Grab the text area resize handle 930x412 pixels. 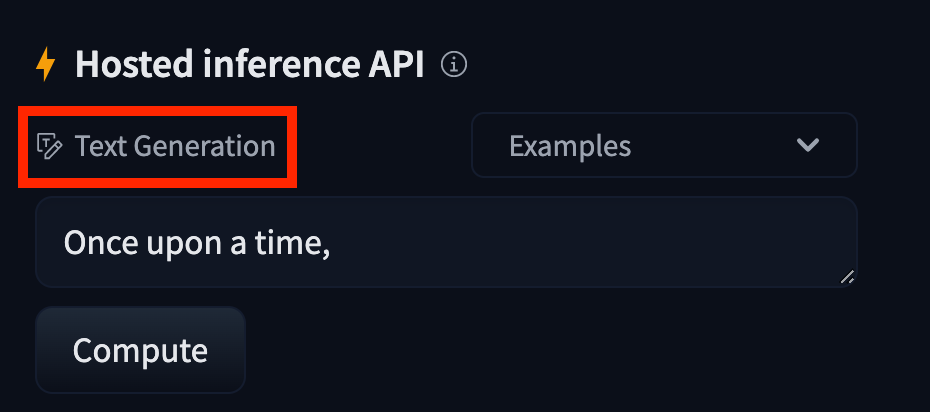tap(847, 277)
